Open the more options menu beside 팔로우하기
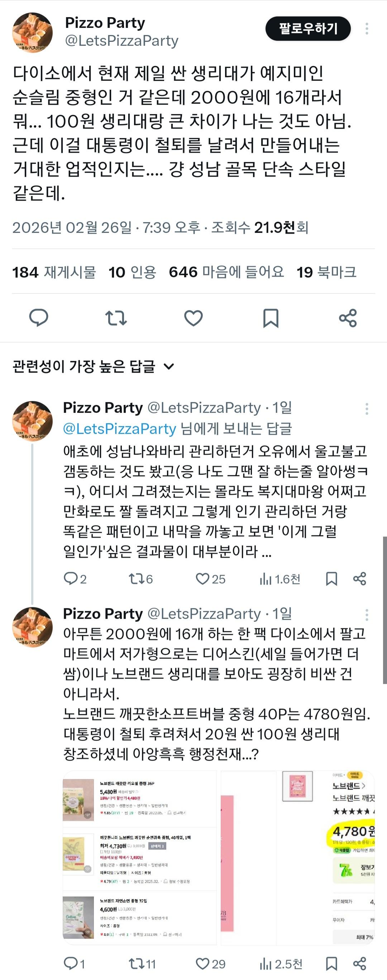The width and height of the screenshot is (387, 980). (367, 29)
